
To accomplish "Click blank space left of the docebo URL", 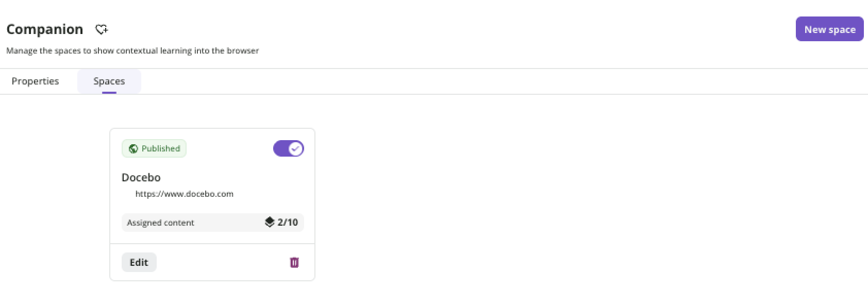I will pyautogui.click(x=127, y=194).
